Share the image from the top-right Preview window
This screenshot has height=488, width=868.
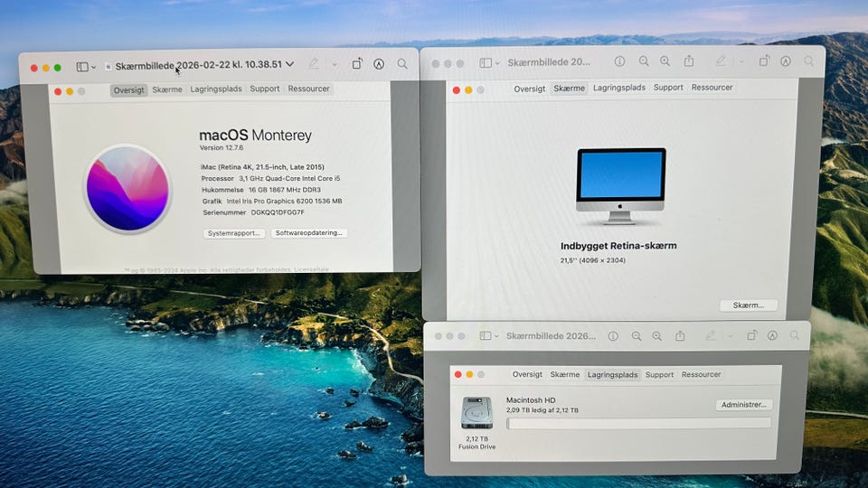[x=689, y=61]
